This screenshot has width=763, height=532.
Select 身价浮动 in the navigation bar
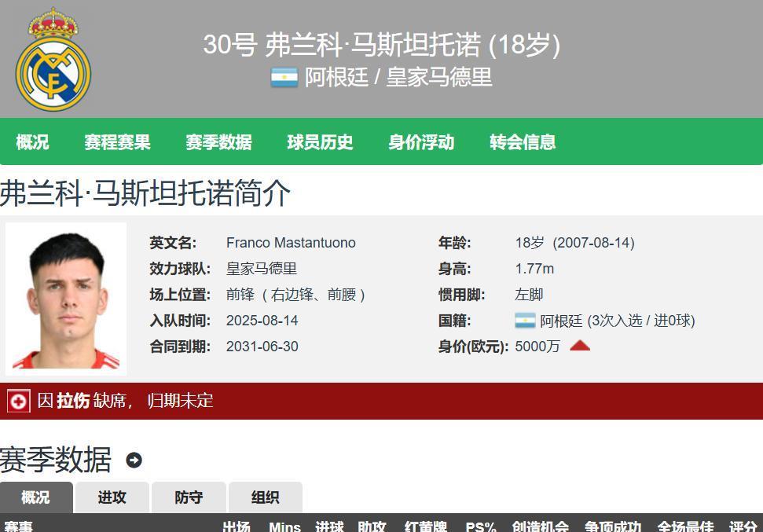coord(421,142)
